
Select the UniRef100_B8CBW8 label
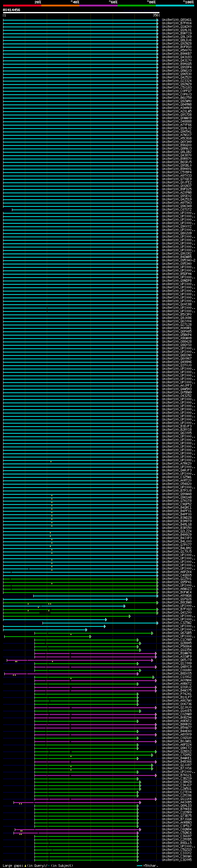point(177,603)
